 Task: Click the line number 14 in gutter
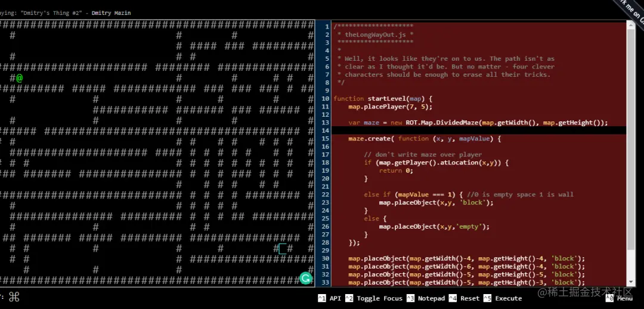click(327, 130)
